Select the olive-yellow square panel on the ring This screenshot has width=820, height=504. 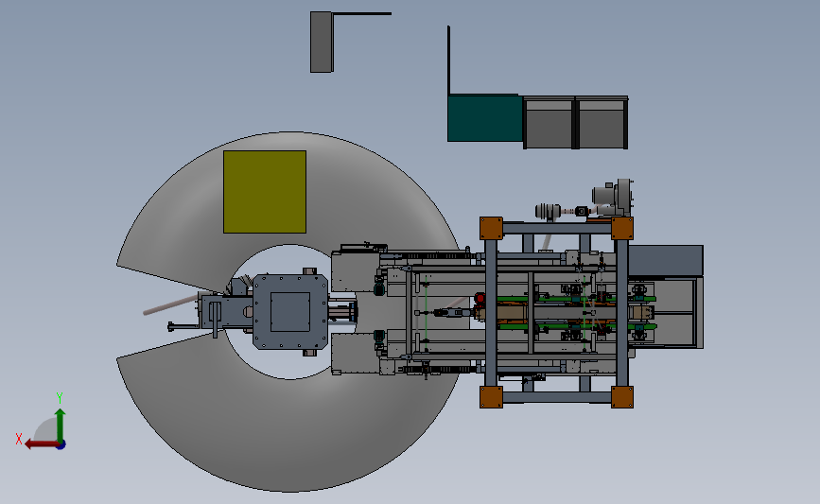tap(265, 192)
